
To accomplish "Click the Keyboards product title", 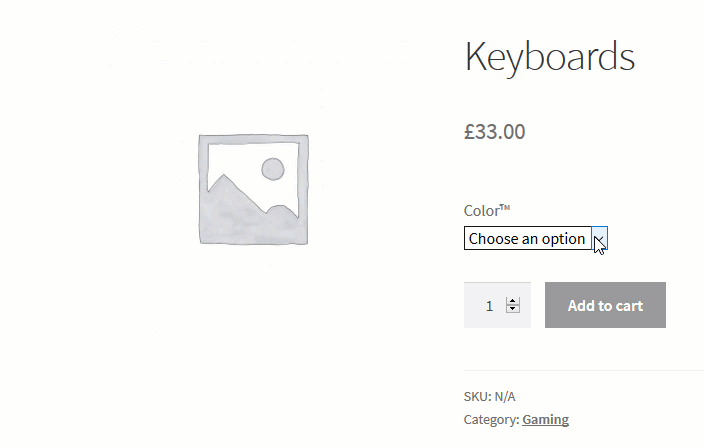I will [550, 57].
